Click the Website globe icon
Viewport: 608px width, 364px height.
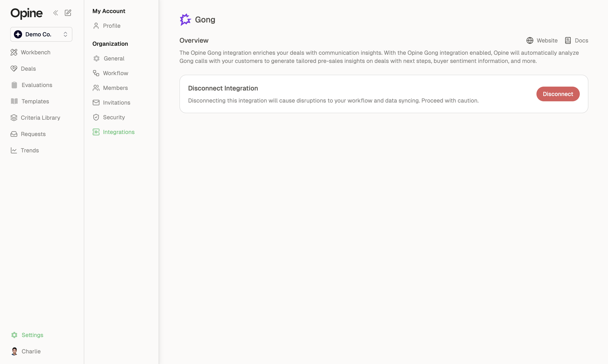tap(530, 40)
